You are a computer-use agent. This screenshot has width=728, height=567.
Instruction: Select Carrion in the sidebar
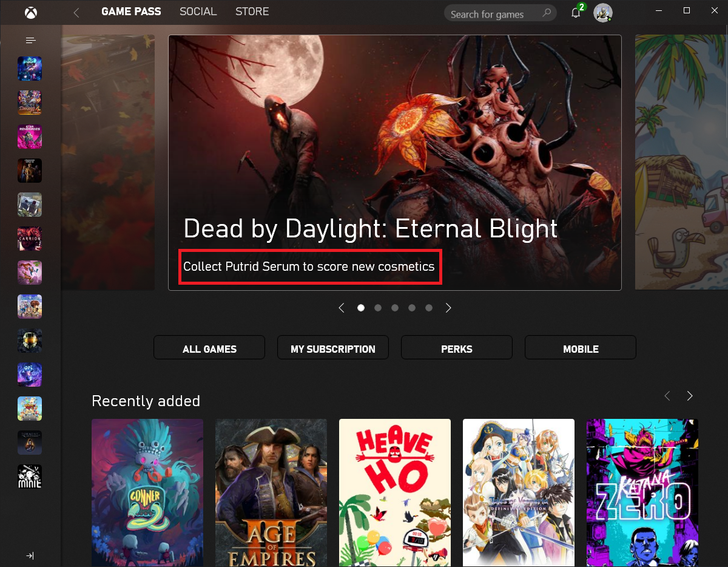coord(30,239)
